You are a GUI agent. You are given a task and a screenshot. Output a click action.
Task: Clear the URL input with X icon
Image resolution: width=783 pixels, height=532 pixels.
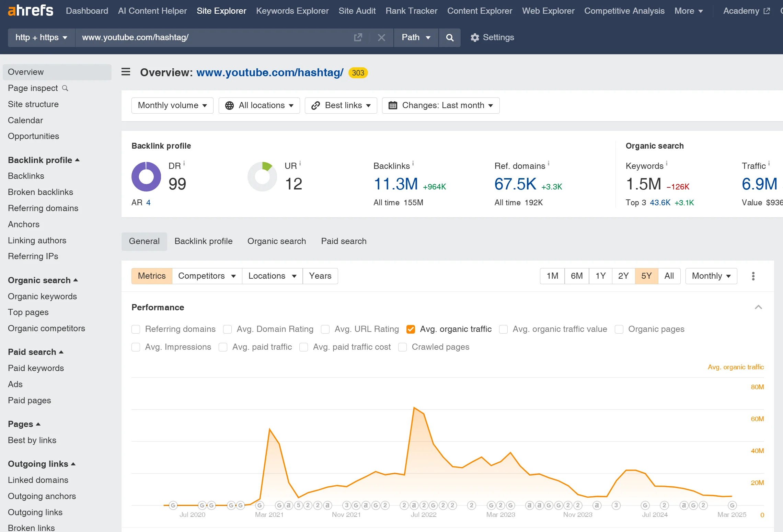coord(381,37)
